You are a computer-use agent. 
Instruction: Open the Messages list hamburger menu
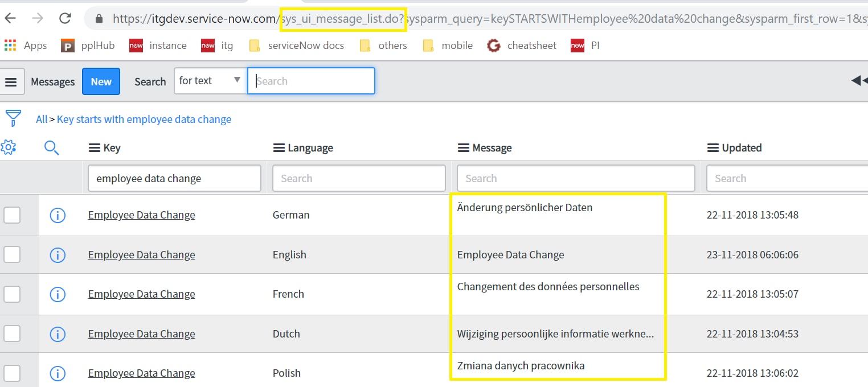(x=11, y=81)
